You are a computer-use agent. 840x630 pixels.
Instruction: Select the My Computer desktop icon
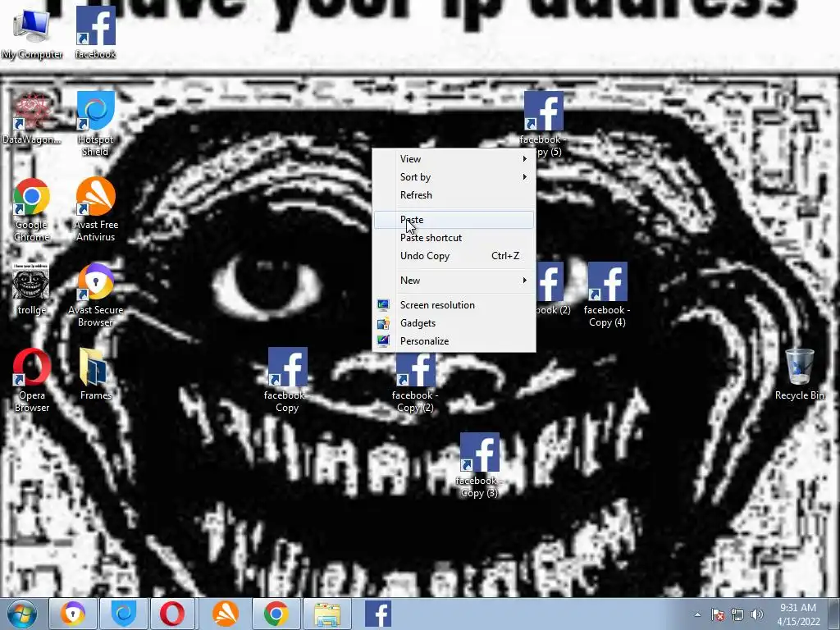(32, 33)
